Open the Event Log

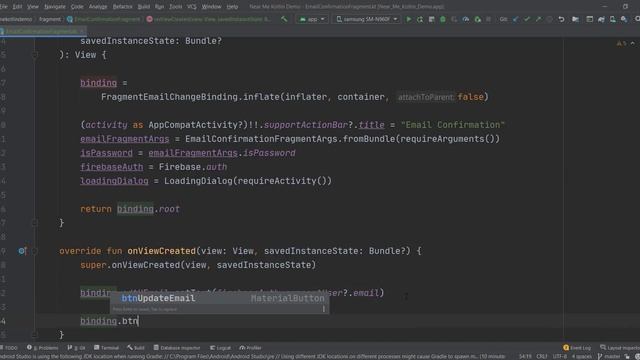[577, 348]
